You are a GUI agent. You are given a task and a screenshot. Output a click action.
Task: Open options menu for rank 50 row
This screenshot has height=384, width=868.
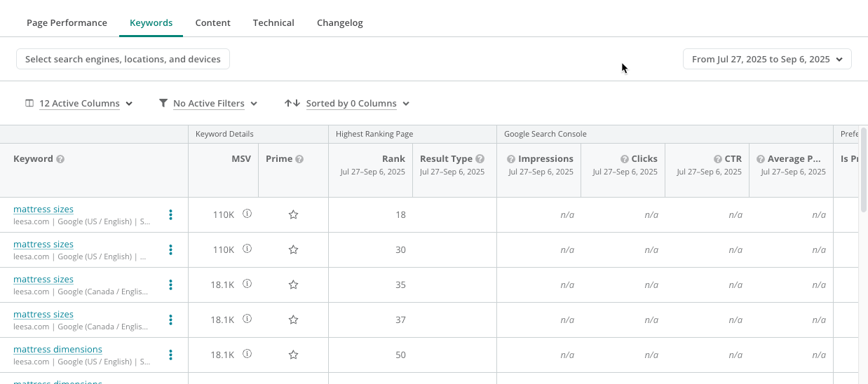pyautogui.click(x=170, y=355)
